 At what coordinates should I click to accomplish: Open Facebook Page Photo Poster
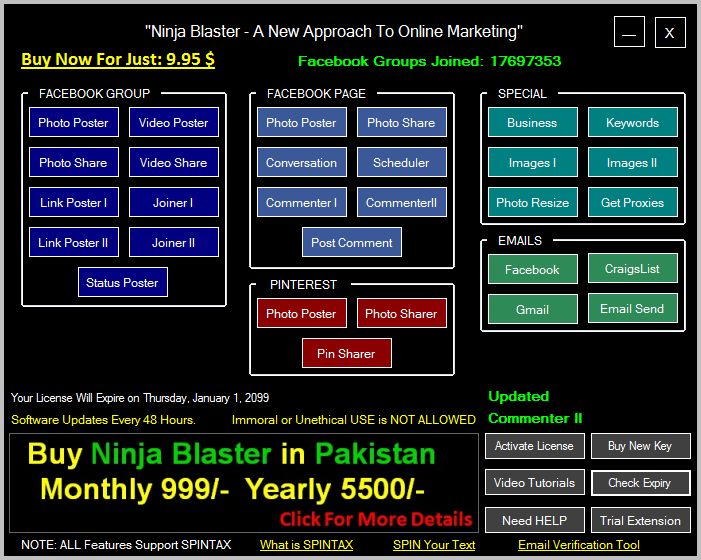(x=302, y=122)
